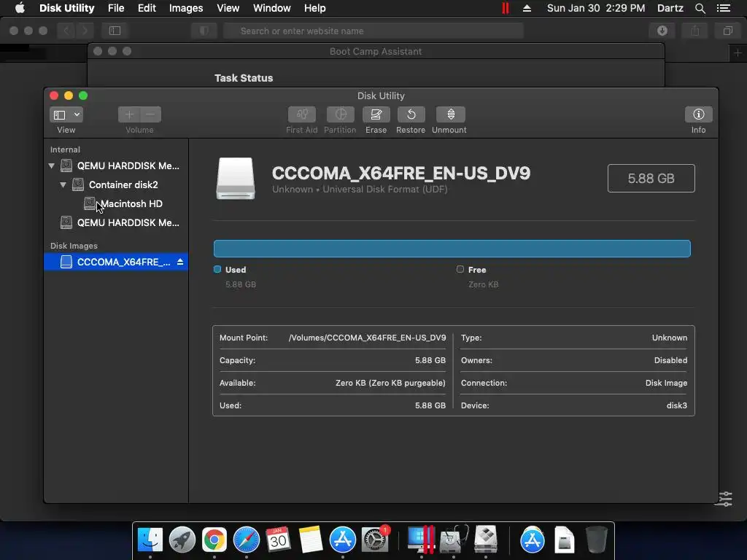This screenshot has width=747, height=560.
Task: Select the second QEMU HARDDISK entry
Action: 120,222
